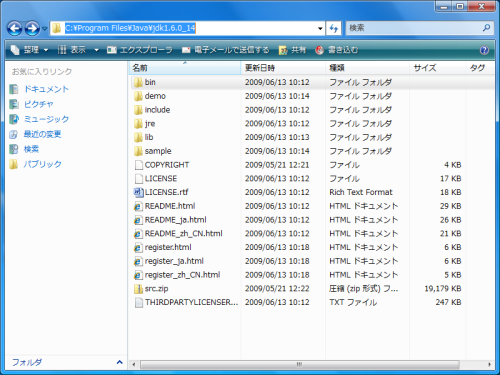The height and width of the screenshot is (375, 500).
Task: Click the 247 KB size cell
Action: pyautogui.click(x=448, y=302)
